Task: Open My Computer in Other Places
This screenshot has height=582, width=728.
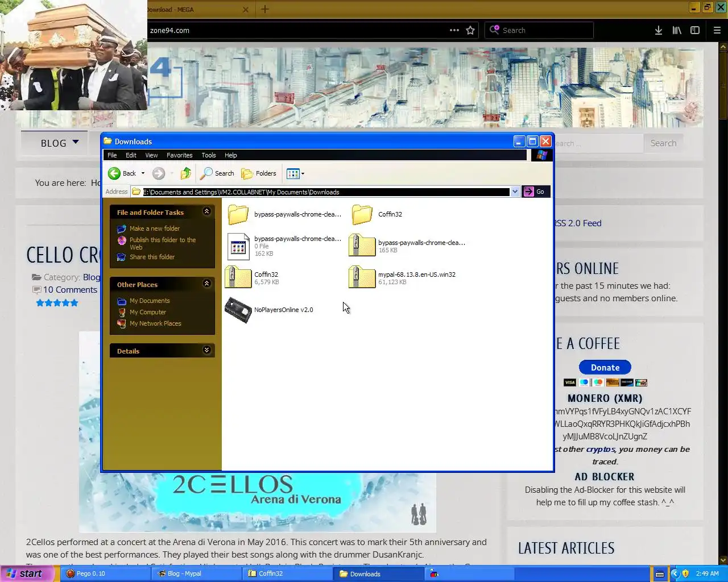Action: (x=148, y=312)
